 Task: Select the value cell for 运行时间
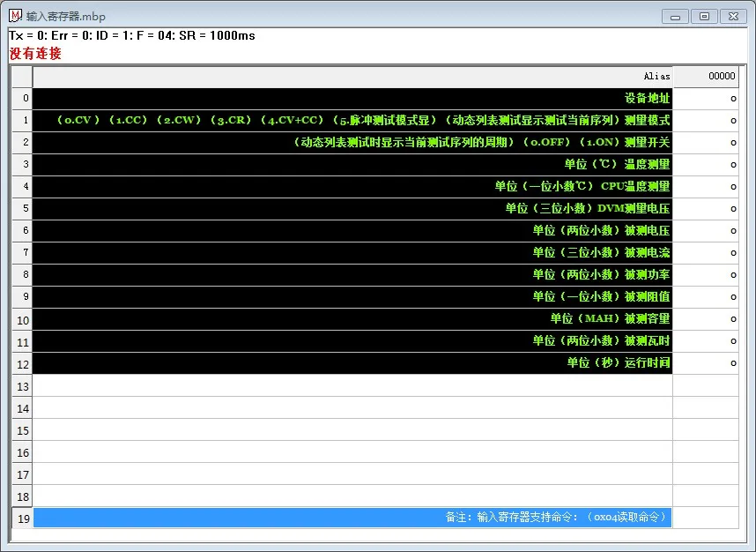coord(706,362)
